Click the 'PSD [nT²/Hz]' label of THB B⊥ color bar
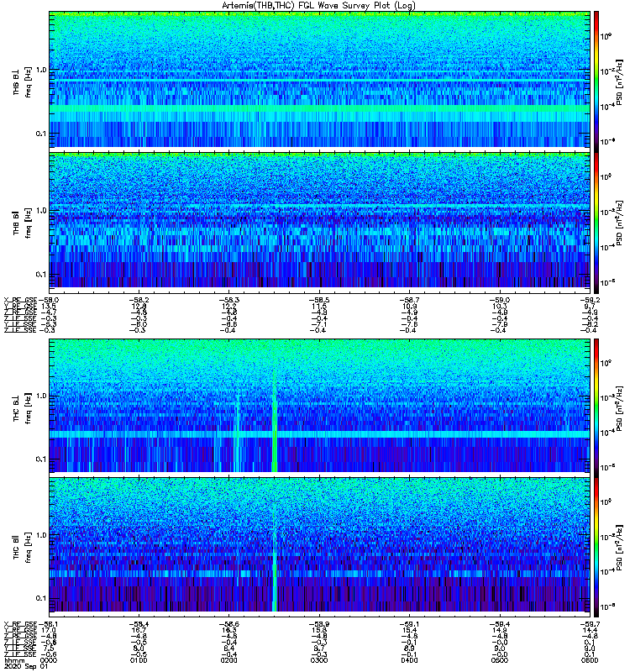 [x=620, y=82]
